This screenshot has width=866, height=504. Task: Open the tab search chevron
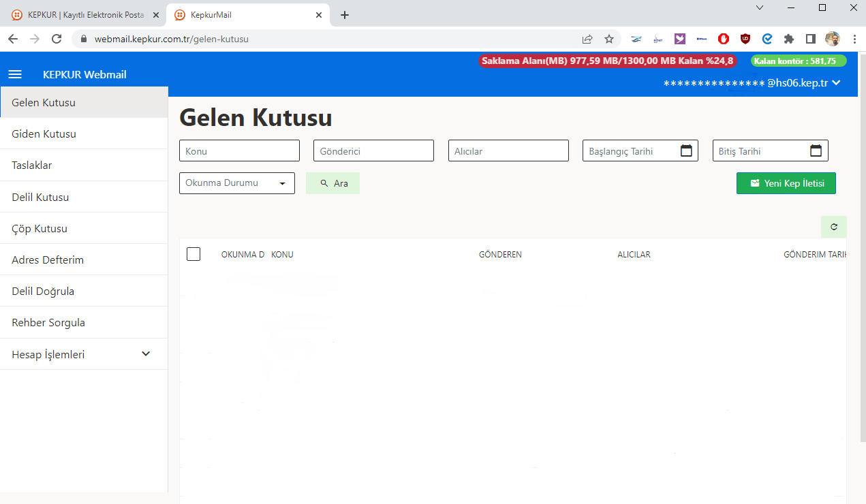click(760, 7)
